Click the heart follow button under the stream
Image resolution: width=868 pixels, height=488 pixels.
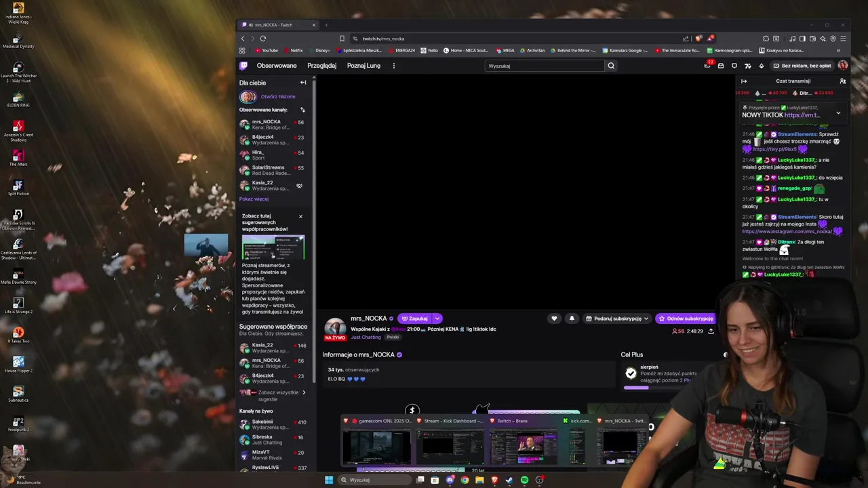554,319
